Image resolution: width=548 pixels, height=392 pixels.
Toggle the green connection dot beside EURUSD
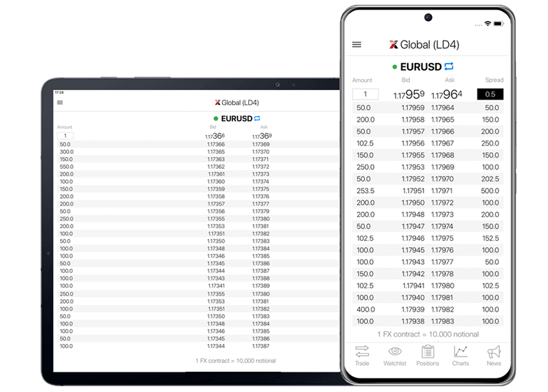(x=395, y=66)
